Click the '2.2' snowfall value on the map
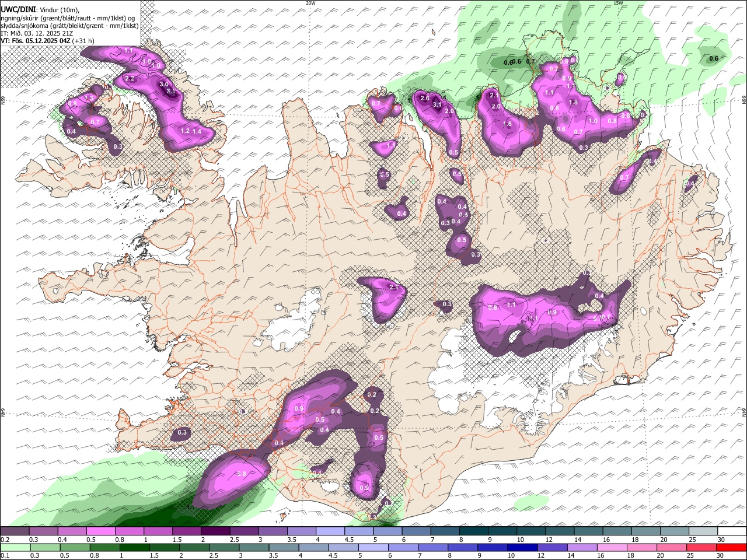Image resolution: width=747 pixels, height=560 pixels. coord(130,78)
